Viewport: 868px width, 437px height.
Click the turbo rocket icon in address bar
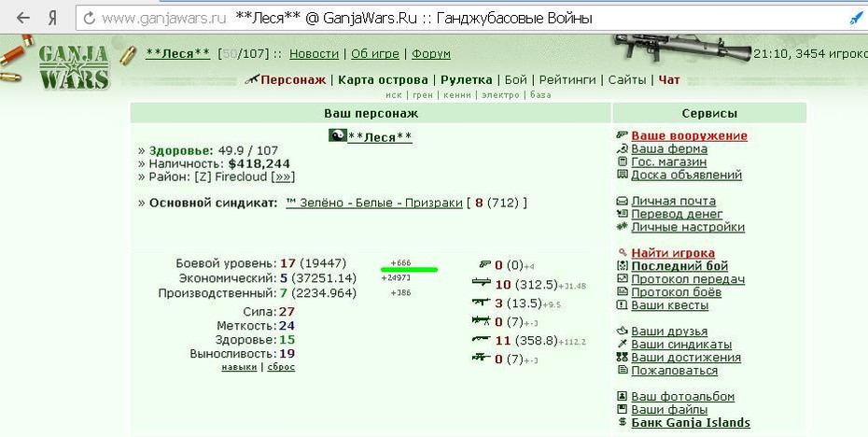pos(857,19)
